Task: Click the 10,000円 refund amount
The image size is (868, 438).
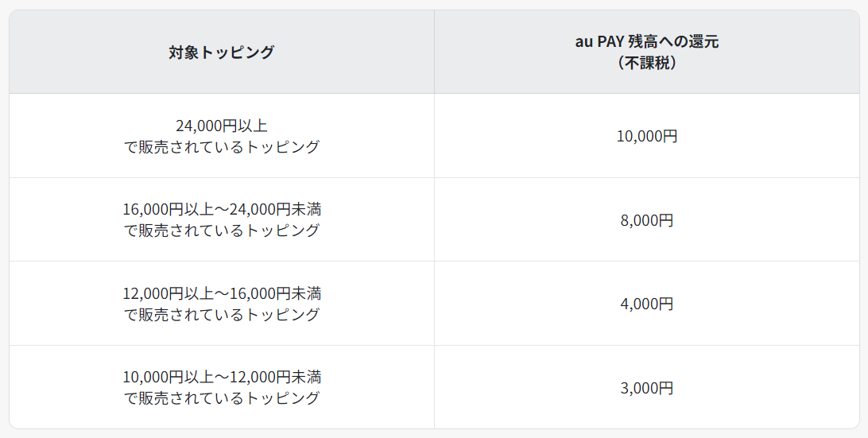Action: 646,136
